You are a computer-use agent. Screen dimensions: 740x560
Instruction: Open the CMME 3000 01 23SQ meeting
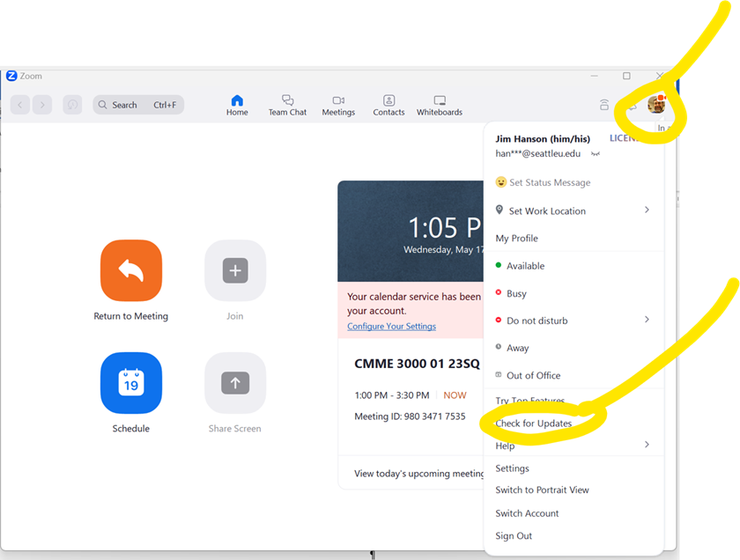pyautogui.click(x=417, y=364)
